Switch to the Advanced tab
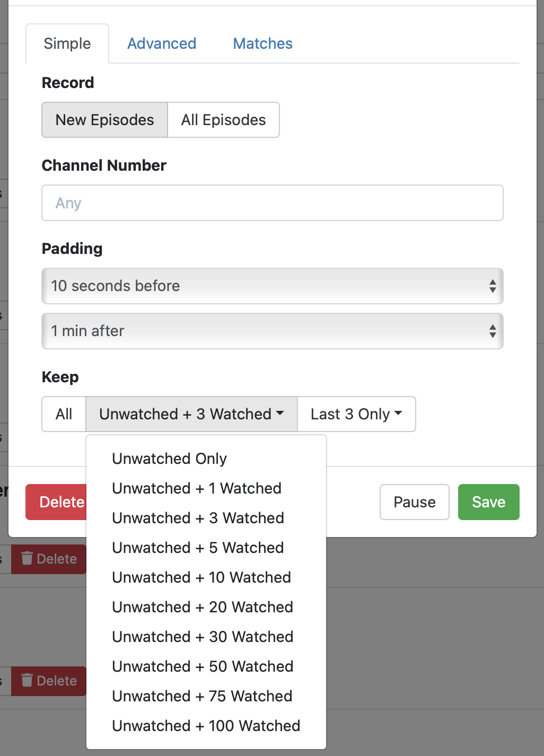 coord(162,43)
